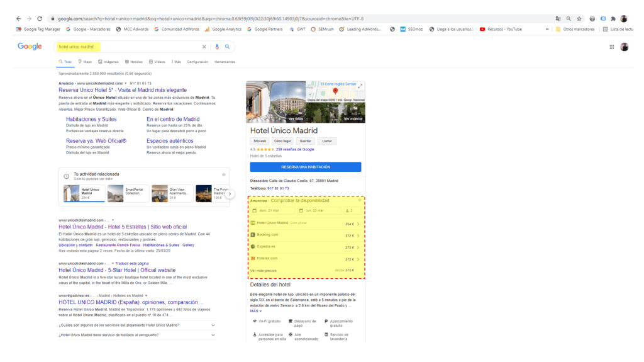Image resolution: width=644 pixels, height=362 pixels.
Task: Click the voice search microphone icon
Action: pyautogui.click(x=217, y=47)
